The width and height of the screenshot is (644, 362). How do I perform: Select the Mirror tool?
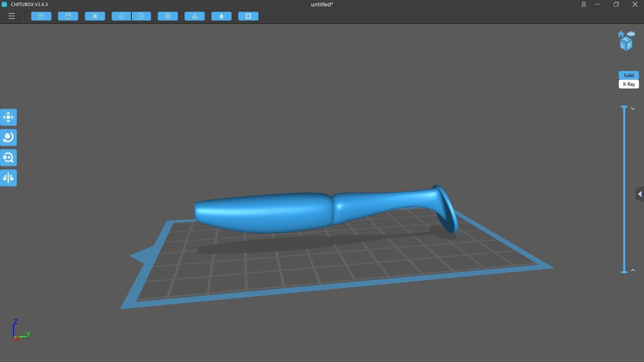(8, 178)
